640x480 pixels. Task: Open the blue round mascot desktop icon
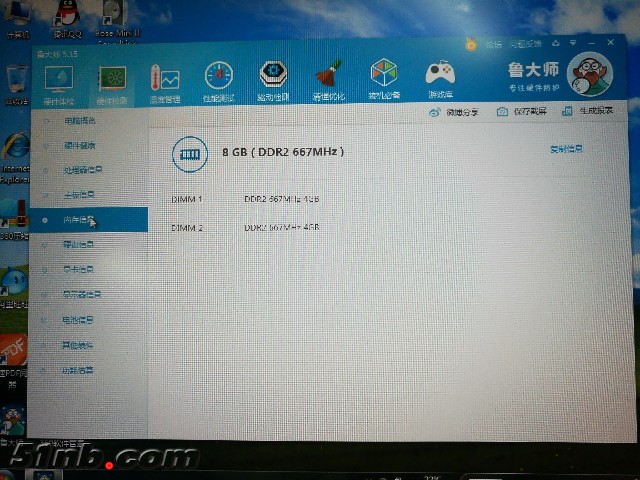[x=14, y=288]
